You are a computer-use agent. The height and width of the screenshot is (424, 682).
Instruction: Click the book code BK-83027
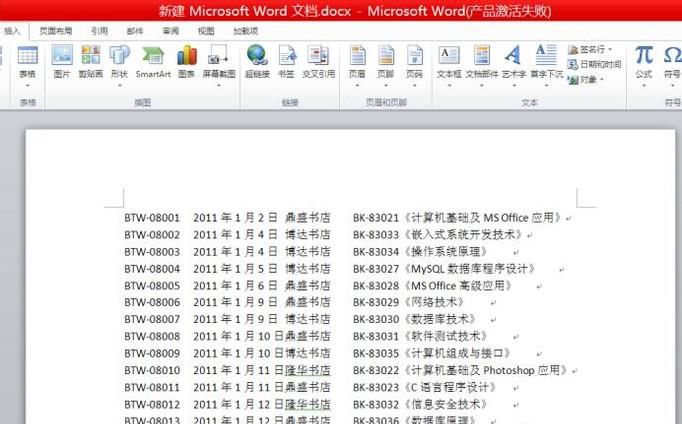point(376,269)
